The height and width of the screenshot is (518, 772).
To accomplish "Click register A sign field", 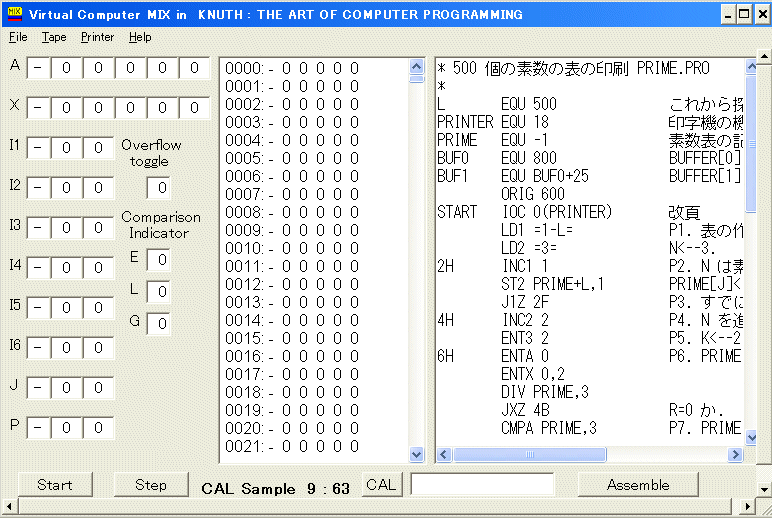I will tap(38, 68).
